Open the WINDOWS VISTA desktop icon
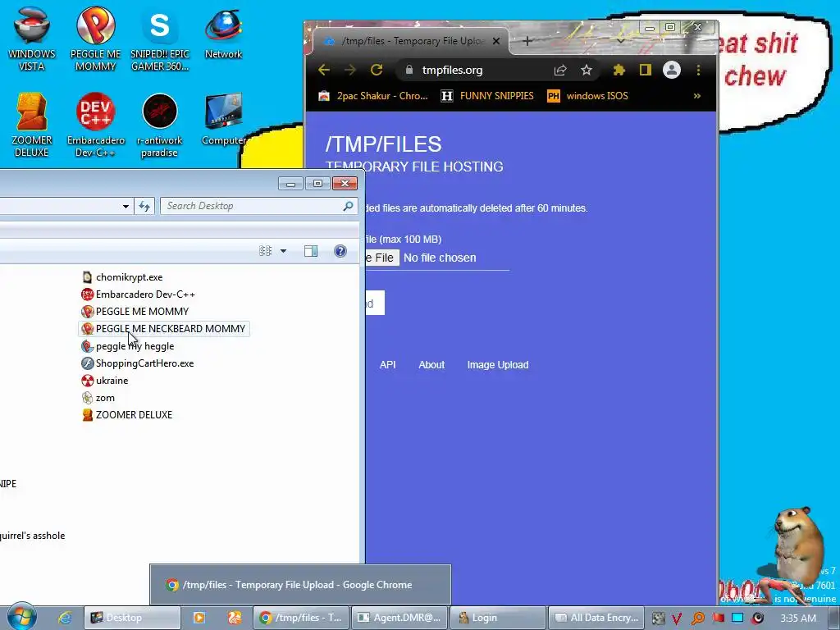Image resolution: width=840 pixels, height=630 pixels. 32,39
